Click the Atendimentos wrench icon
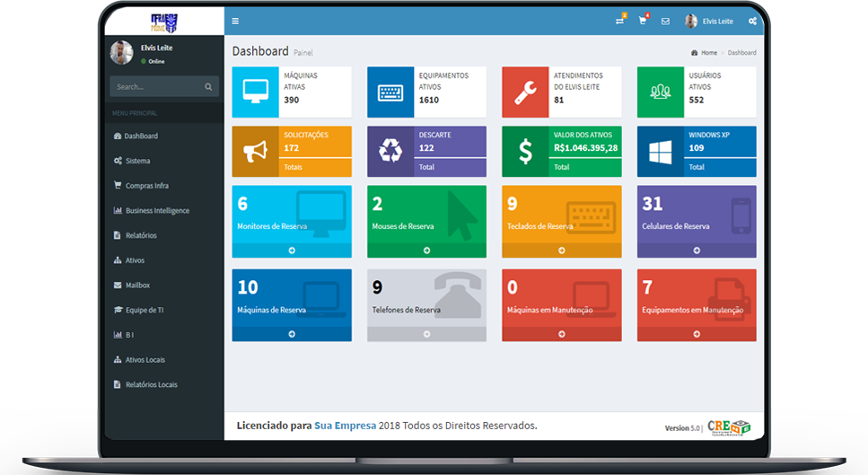The image size is (868, 475). coord(525,92)
